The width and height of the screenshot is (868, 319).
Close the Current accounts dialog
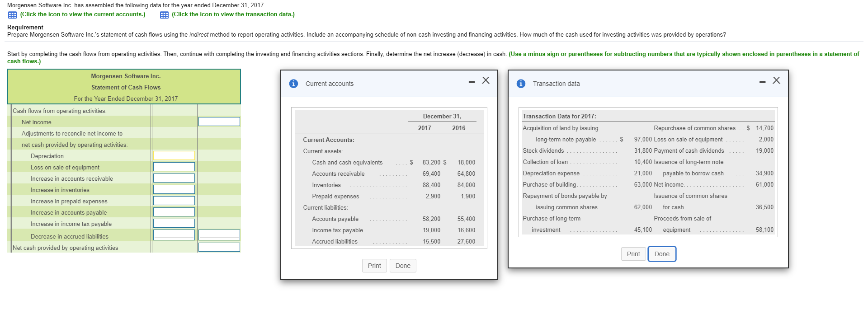point(486,80)
